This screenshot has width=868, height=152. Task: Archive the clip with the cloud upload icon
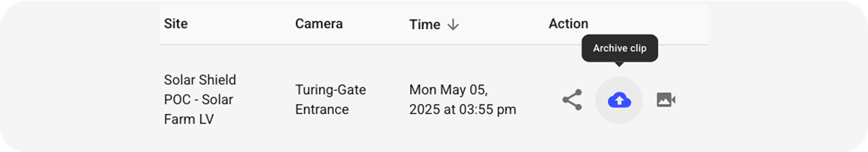click(619, 100)
